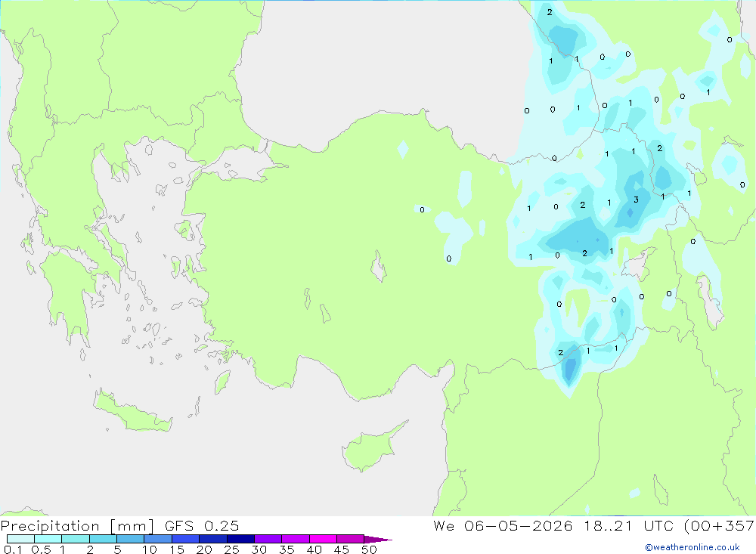Click the above-50 mm legend arrow tip

pyautogui.click(x=378, y=539)
